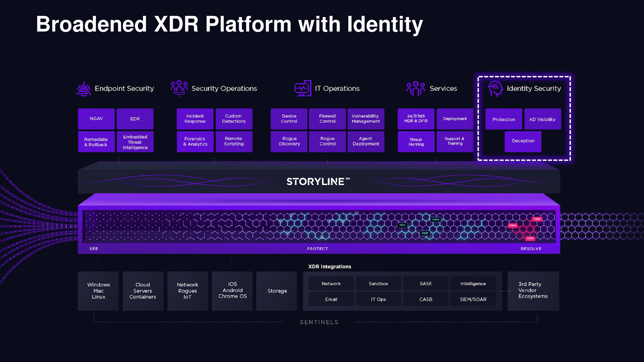Click 3rd Party Vendor Ecosystems box
644x362 pixels.
pos(533,291)
